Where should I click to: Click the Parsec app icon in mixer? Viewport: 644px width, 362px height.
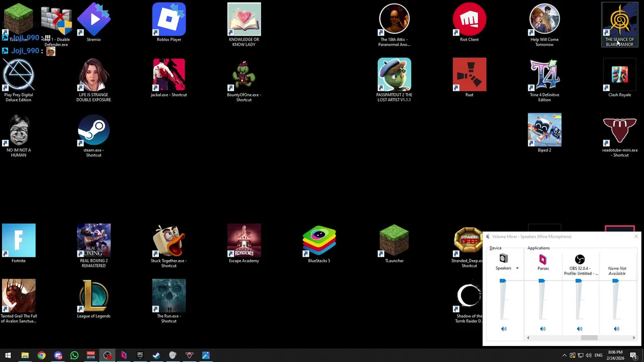[543, 259]
